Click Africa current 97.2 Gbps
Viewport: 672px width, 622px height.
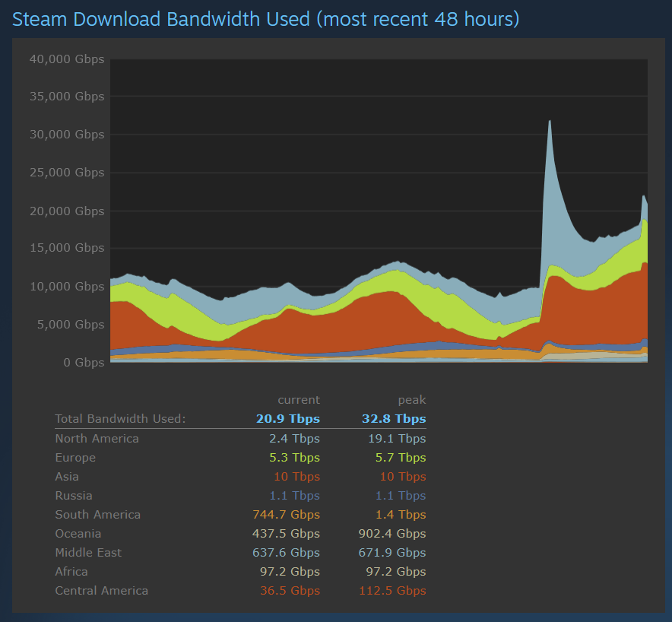click(290, 572)
